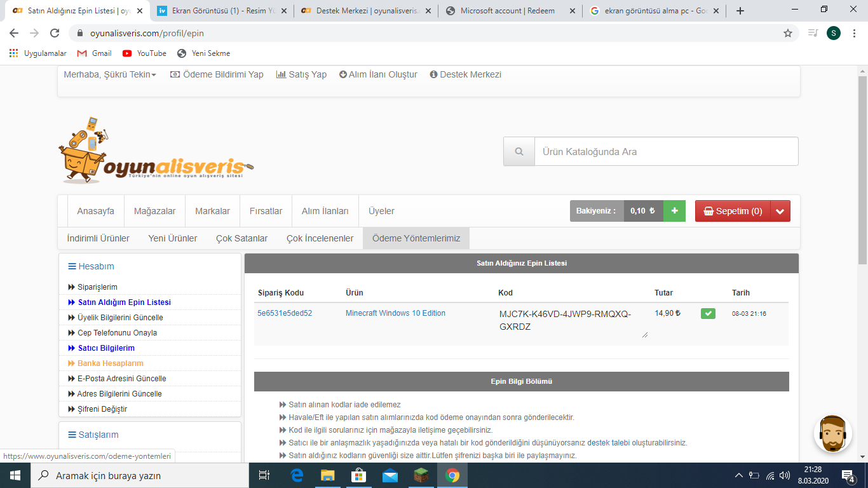Viewport: 868px width, 488px height.
Task: Open Microsoft Store from the taskbar
Action: click(x=359, y=475)
